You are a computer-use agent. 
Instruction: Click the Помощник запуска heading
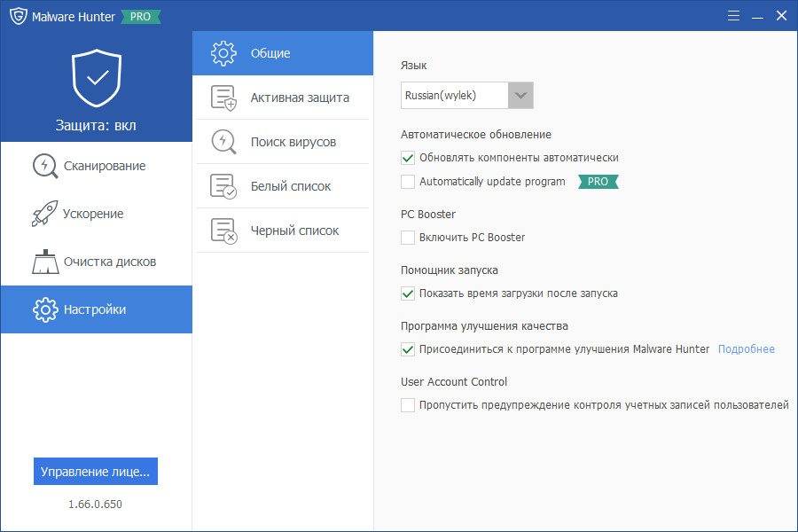click(450, 270)
